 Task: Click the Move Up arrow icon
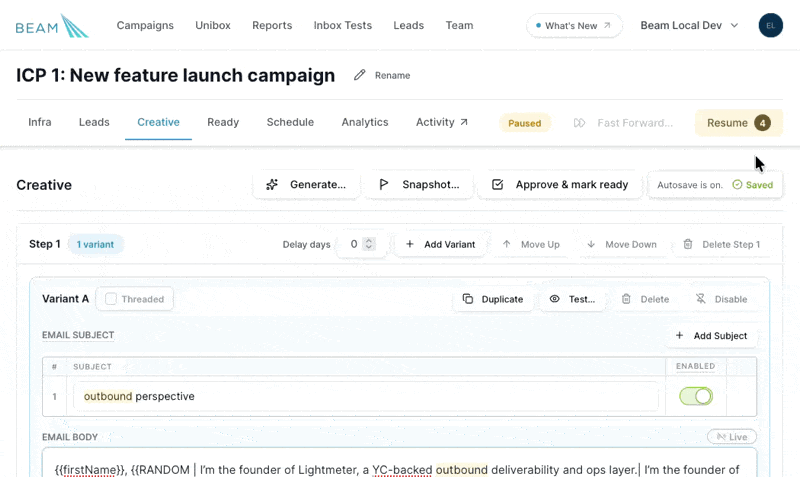(507, 244)
